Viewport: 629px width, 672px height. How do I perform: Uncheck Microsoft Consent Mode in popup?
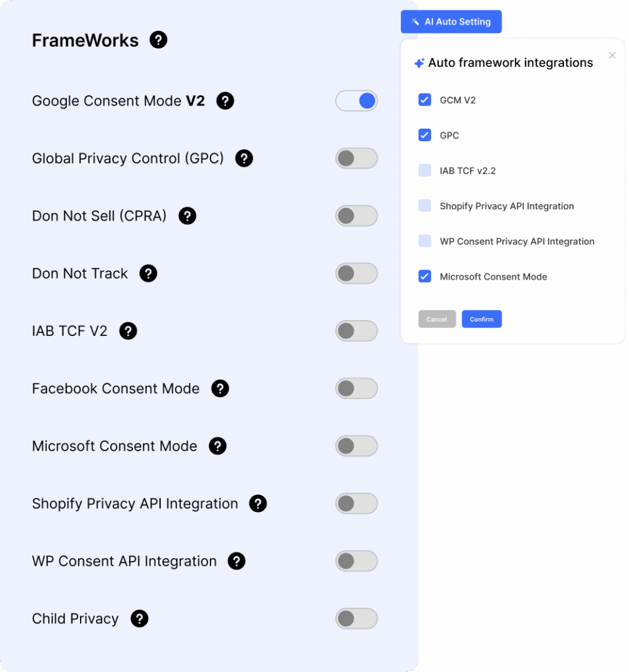coord(424,276)
